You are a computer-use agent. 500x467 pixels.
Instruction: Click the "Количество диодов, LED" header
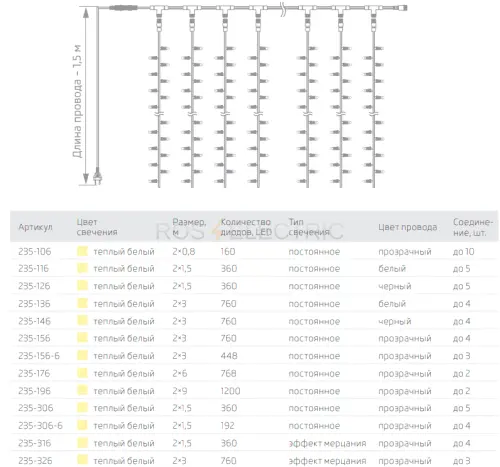point(246,227)
